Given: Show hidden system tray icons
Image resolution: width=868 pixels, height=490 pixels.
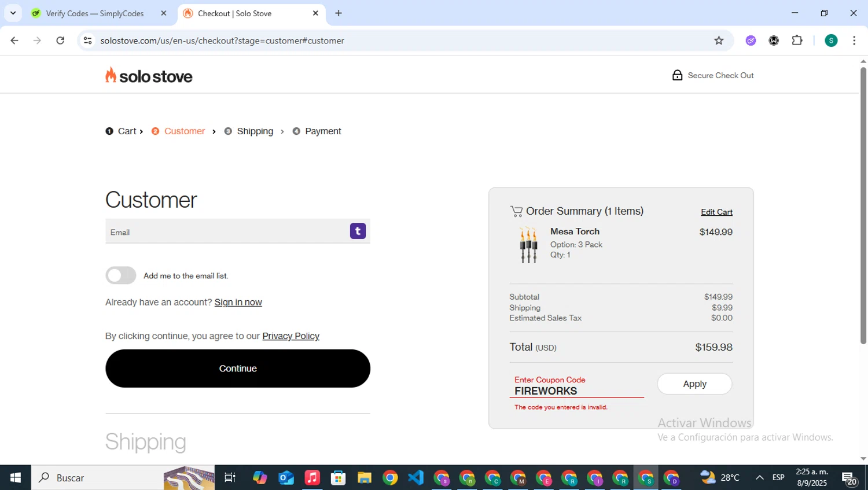Looking at the screenshot, I should click(x=759, y=478).
